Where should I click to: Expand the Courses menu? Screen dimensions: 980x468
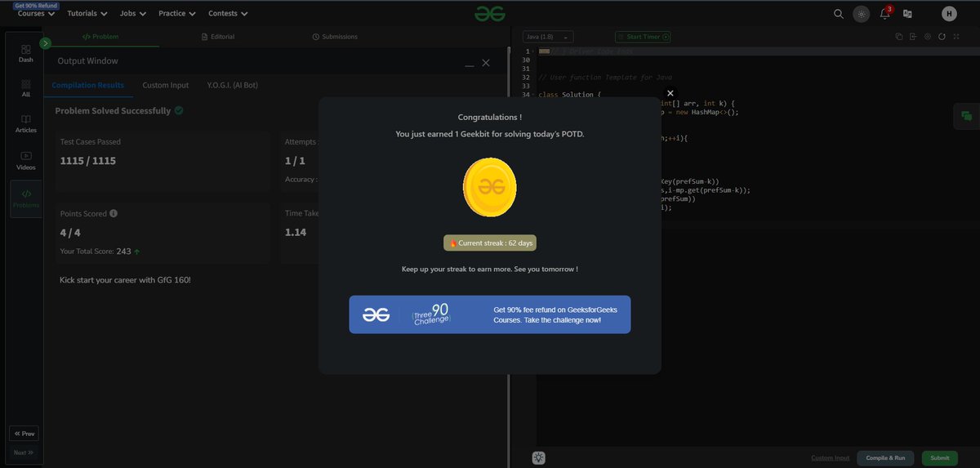click(x=37, y=13)
